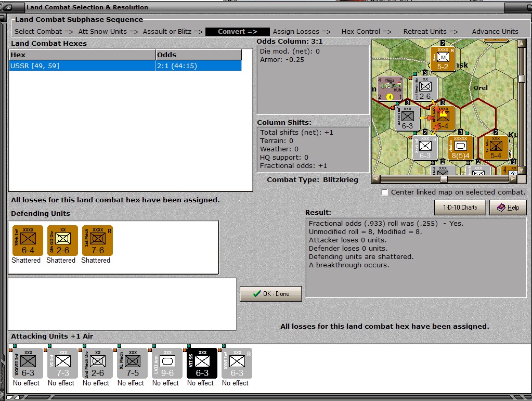
Task: Click the 2:1 (44:15) odds cell
Action: tap(199, 66)
